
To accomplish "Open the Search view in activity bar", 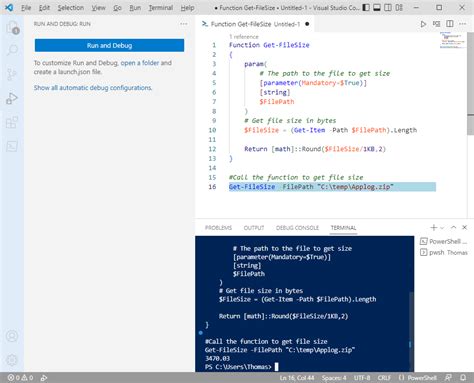I will (12, 50).
